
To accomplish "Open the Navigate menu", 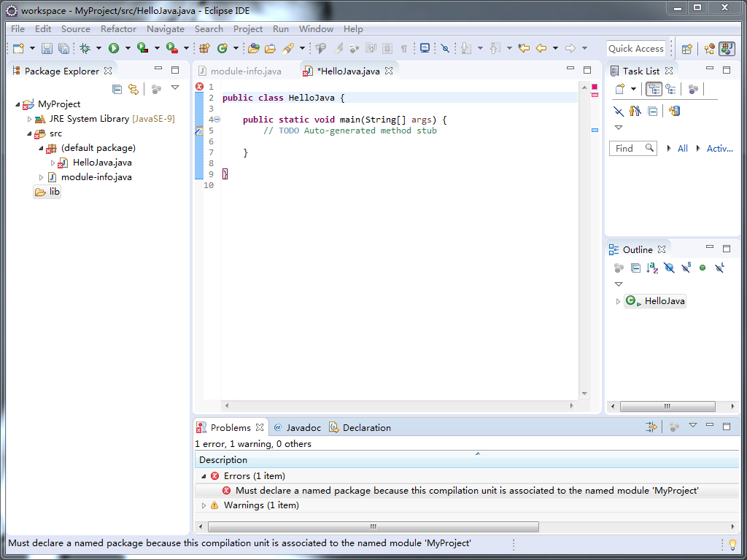I will coord(166,29).
